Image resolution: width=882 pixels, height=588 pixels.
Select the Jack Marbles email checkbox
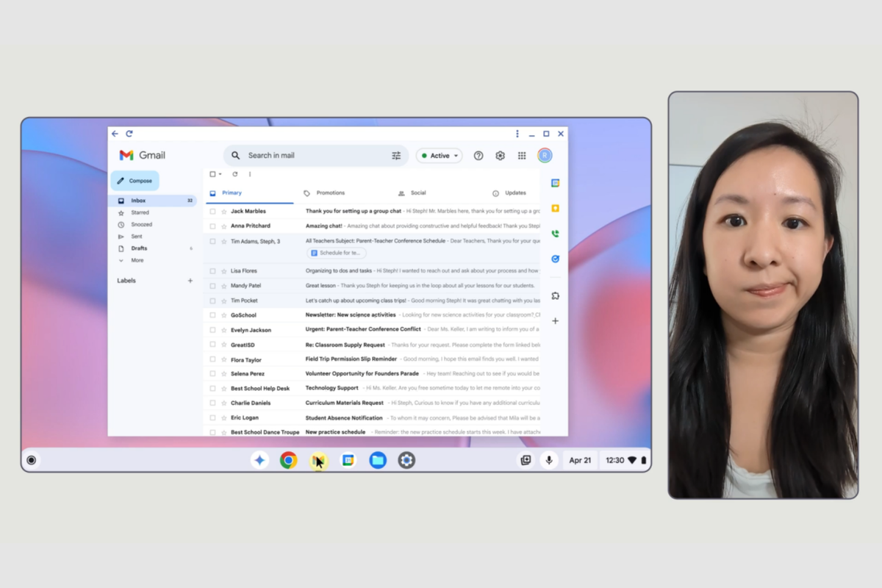[212, 211]
